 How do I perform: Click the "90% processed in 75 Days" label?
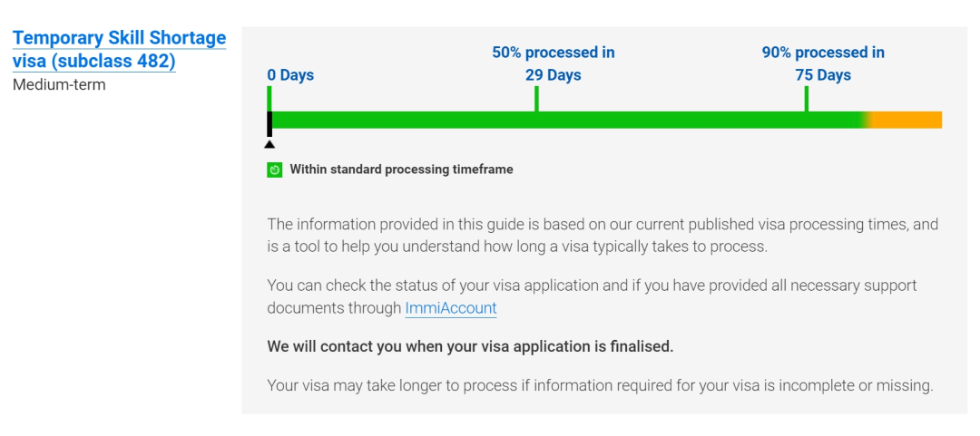(823, 63)
